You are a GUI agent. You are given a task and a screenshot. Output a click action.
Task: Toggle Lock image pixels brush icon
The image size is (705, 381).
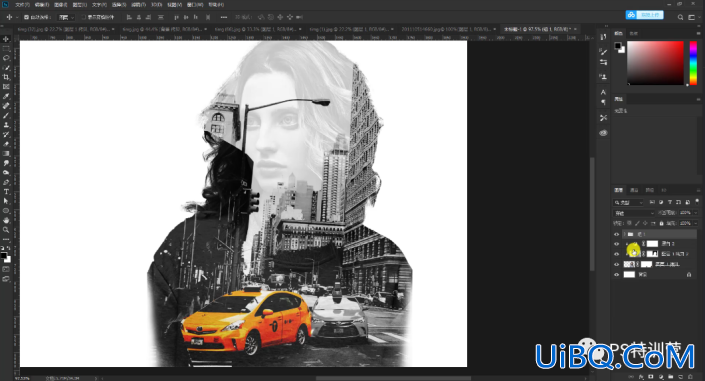(x=637, y=223)
